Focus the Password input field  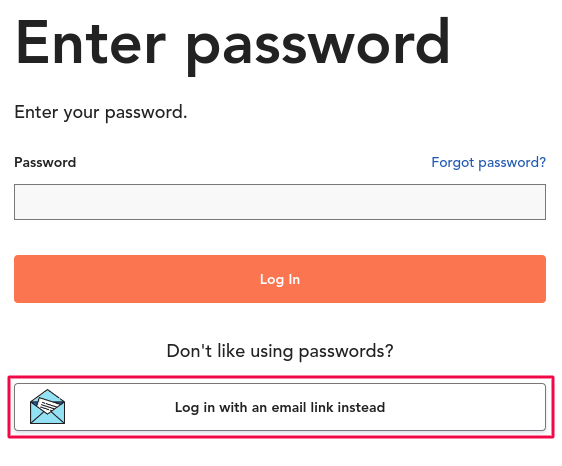[x=280, y=202]
